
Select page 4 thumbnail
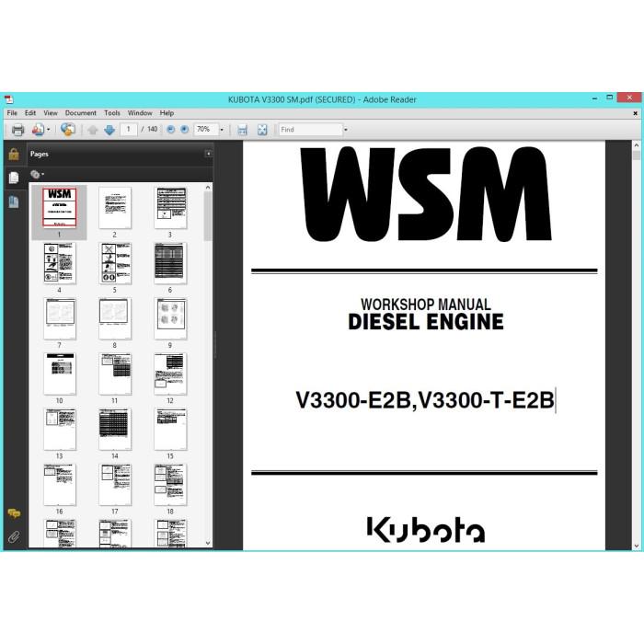[60, 263]
